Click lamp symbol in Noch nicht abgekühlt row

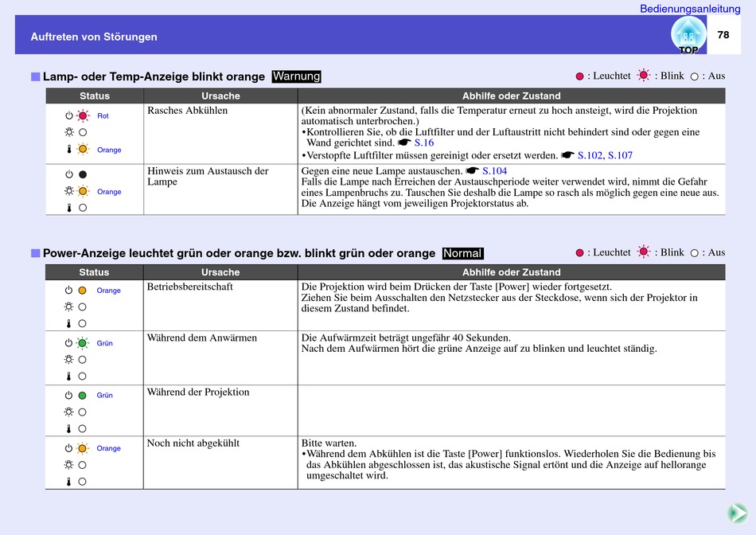point(69,465)
